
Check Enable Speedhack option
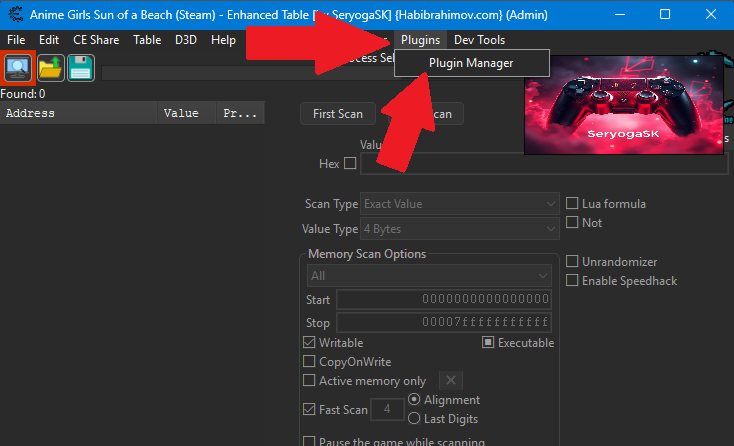(x=572, y=280)
